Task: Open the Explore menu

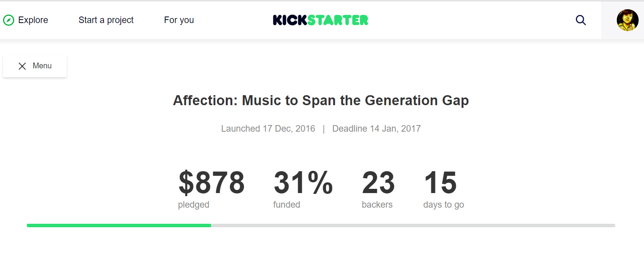Action: tap(33, 20)
